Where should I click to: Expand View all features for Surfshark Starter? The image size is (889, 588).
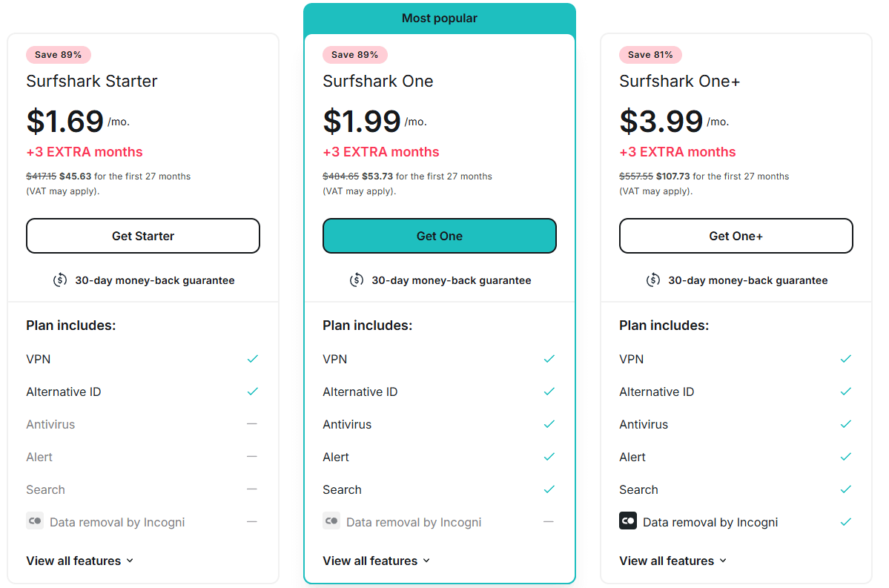coord(80,561)
